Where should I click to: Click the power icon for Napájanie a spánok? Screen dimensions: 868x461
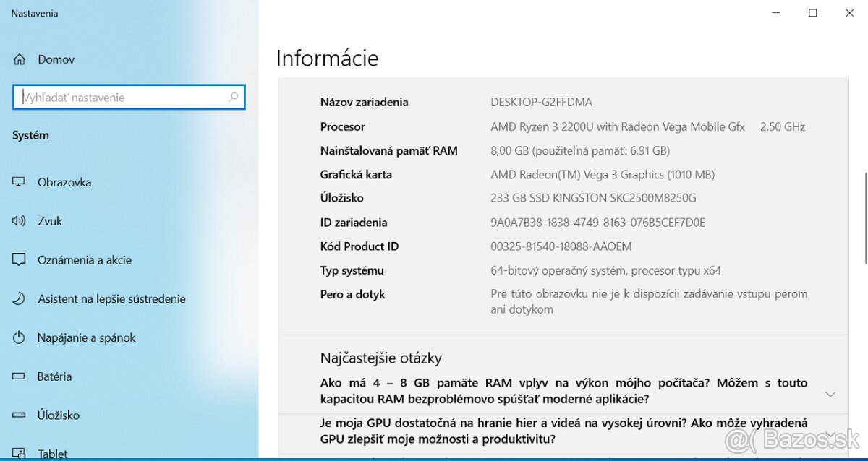[x=20, y=338]
